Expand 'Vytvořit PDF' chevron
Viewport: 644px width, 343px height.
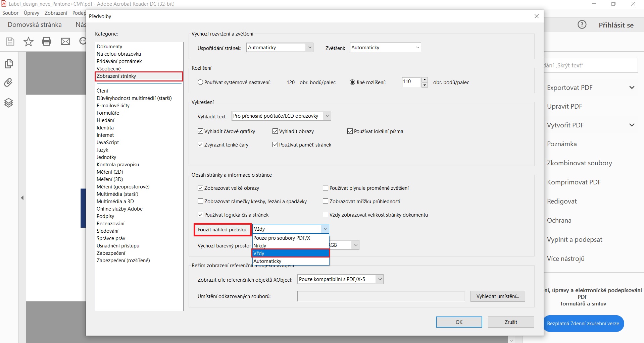click(632, 125)
